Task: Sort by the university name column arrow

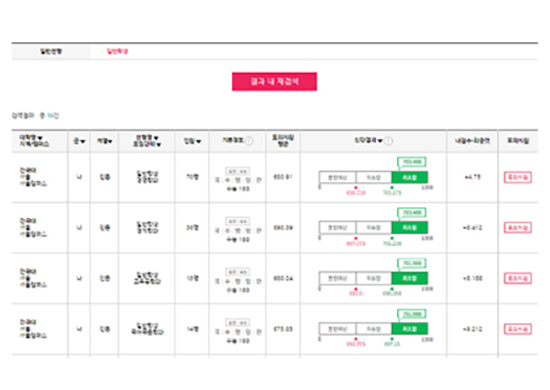Action: [x=40, y=138]
